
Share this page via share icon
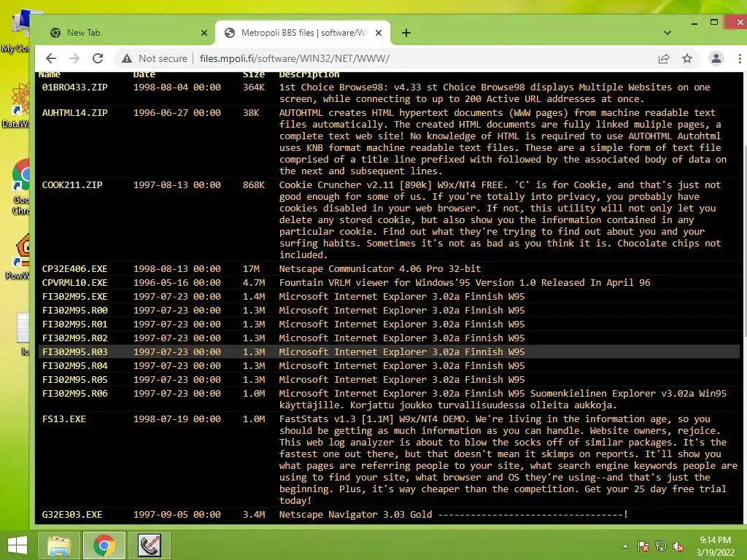click(664, 58)
